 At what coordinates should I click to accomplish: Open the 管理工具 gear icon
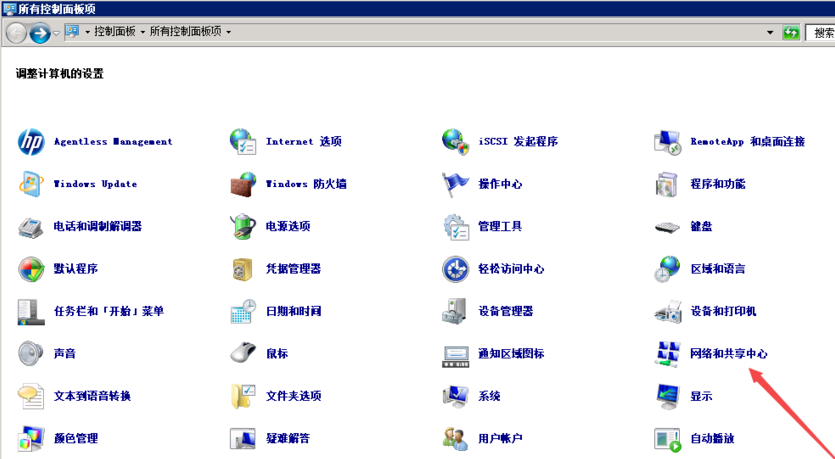(456, 227)
